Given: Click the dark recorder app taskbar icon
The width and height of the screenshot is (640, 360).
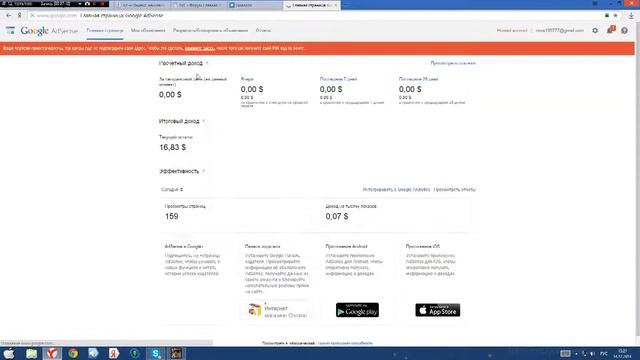Looking at the screenshot, I should [176, 353].
